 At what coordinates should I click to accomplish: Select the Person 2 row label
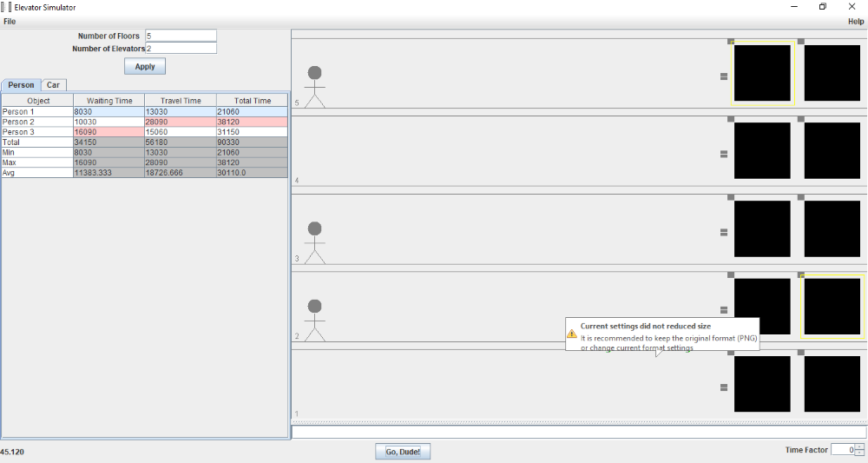[37, 122]
